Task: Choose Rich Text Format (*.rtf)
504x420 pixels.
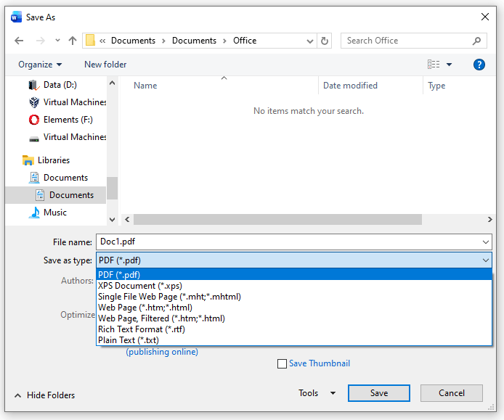Action: point(294,329)
